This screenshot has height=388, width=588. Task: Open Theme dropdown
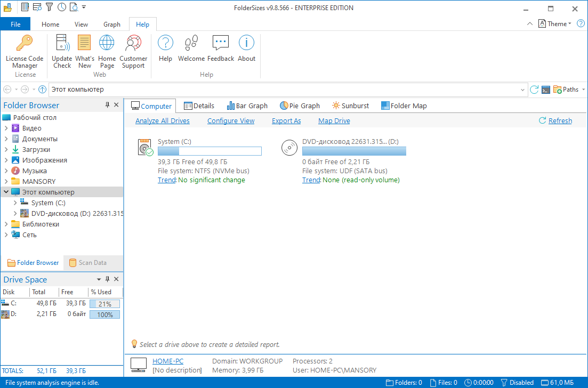pos(555,23)
